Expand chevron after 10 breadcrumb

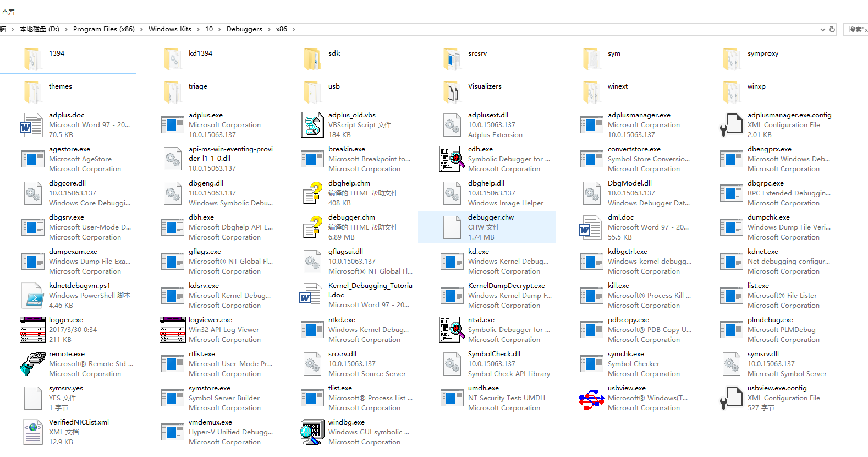tap(219, 29)
